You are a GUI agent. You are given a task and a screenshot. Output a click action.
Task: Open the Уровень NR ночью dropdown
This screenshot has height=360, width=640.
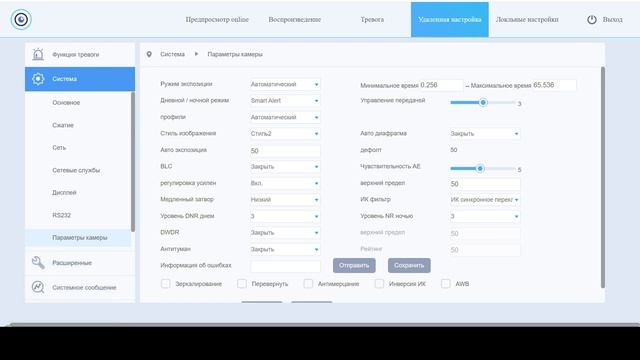point(485,216)
